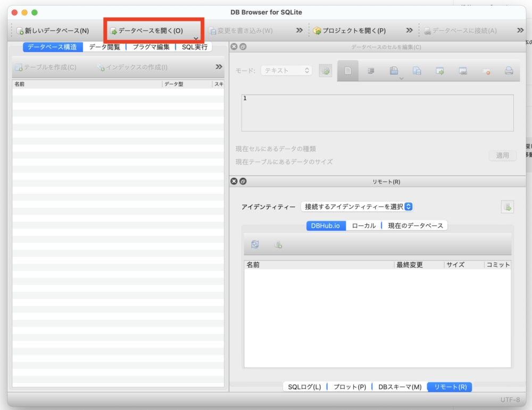Screen dimensions: 532x410
Task: Clone a database from DBHub.io
Action: pos(278,244)
